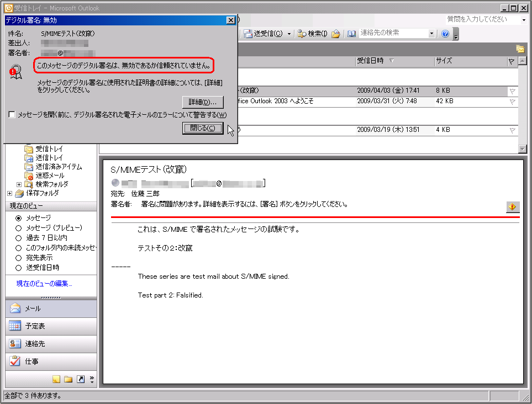Select メッセージ (プレビュー) view radio button
This screenshot has width=532, height=404.
[19, 228]
